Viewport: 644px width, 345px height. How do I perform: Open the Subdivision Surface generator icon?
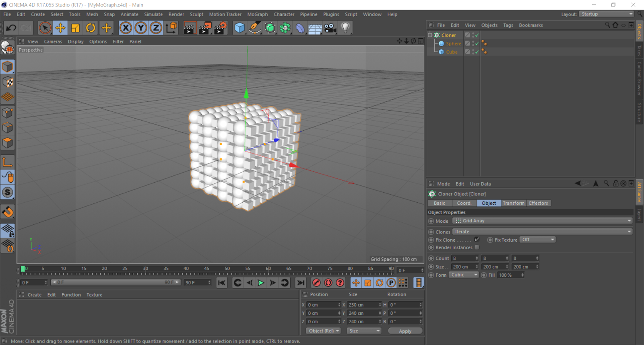(x=270, y=28)
